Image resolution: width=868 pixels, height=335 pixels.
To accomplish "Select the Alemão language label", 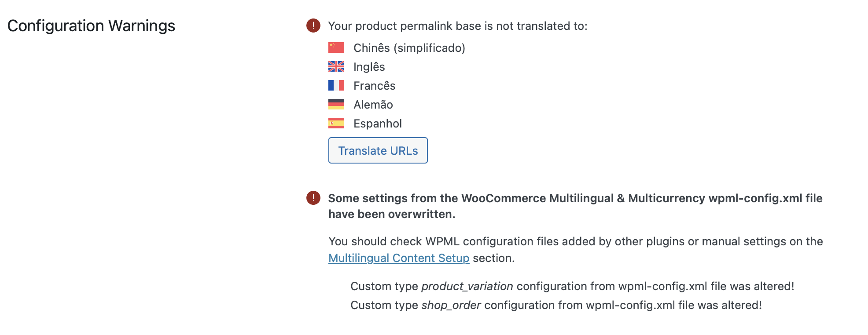I will 373,105.
